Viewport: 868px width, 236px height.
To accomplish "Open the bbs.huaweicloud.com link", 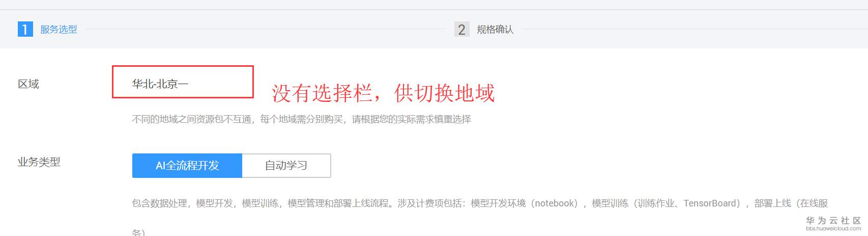I will [833, 229].
